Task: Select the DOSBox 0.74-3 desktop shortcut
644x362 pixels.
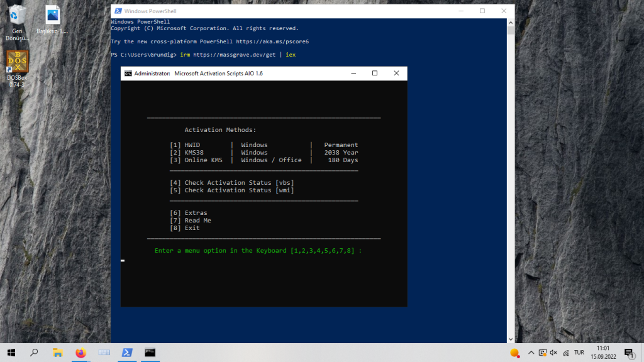Action: click(x=17, y=69)
